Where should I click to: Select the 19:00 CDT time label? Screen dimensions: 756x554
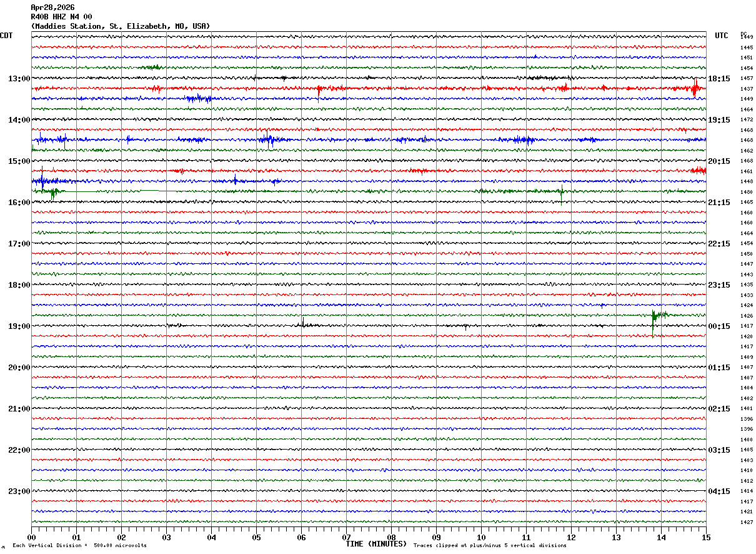click(x=19, y=326)
